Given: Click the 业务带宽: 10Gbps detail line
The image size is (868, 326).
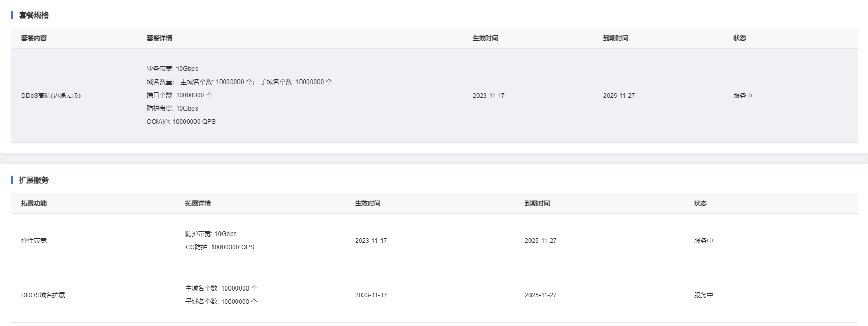Looking at the screenshot, I should pyautogui.click(x=172, y=69).
